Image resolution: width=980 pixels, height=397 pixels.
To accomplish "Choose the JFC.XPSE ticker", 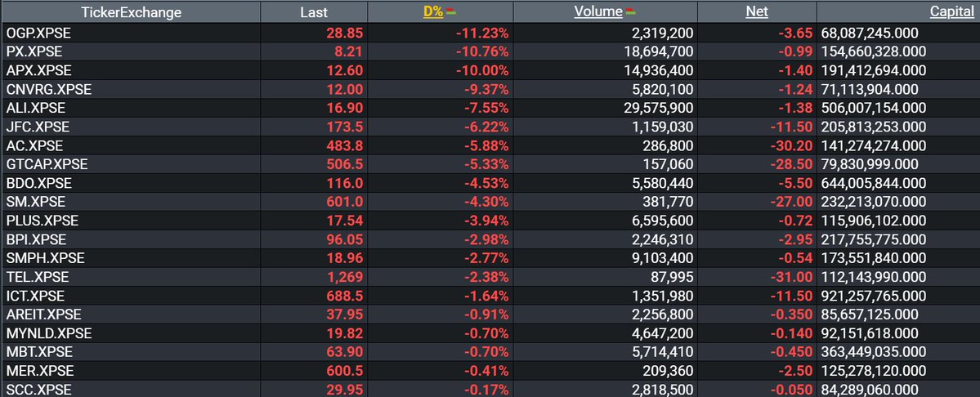I will coord(38,127).
